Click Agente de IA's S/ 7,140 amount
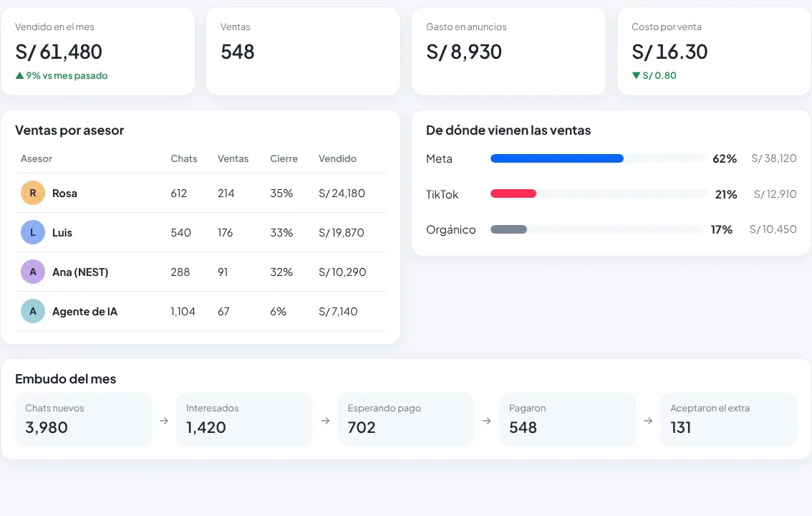The width and height of the screenshot is (812, 516). point(338,311)
